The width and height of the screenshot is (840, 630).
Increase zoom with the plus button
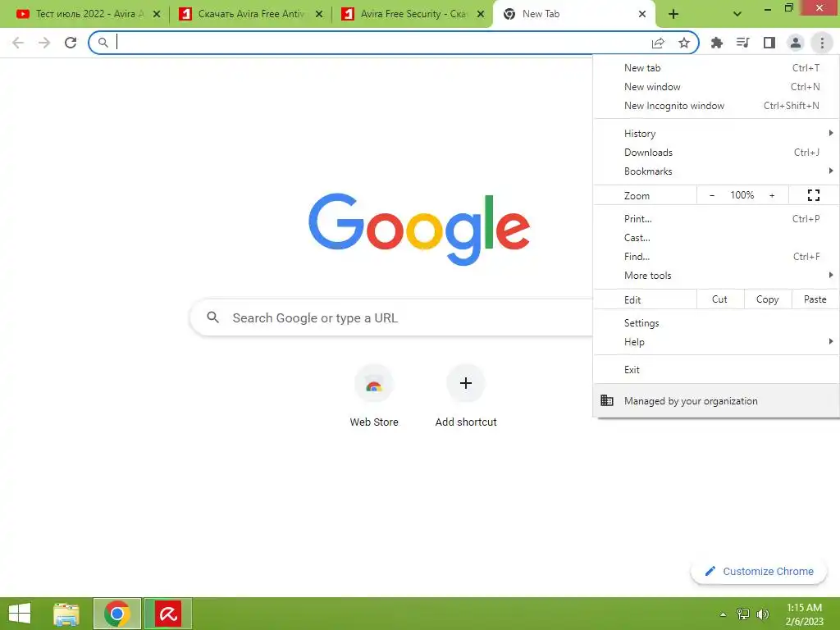[x=772, y=195]
